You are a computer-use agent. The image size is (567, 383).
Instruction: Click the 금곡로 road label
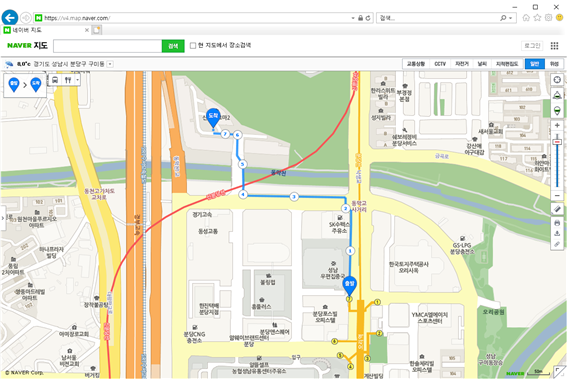tap(442, 156)
